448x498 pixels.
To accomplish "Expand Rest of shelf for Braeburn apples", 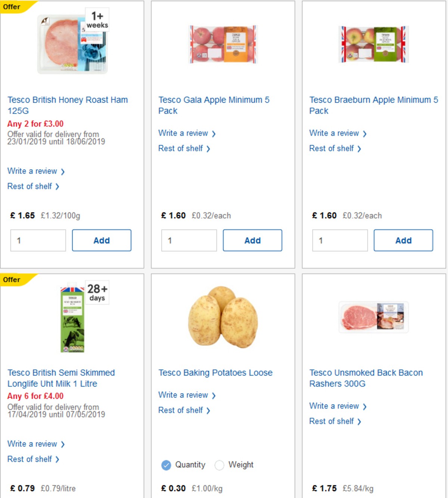I will click(332, 148).
